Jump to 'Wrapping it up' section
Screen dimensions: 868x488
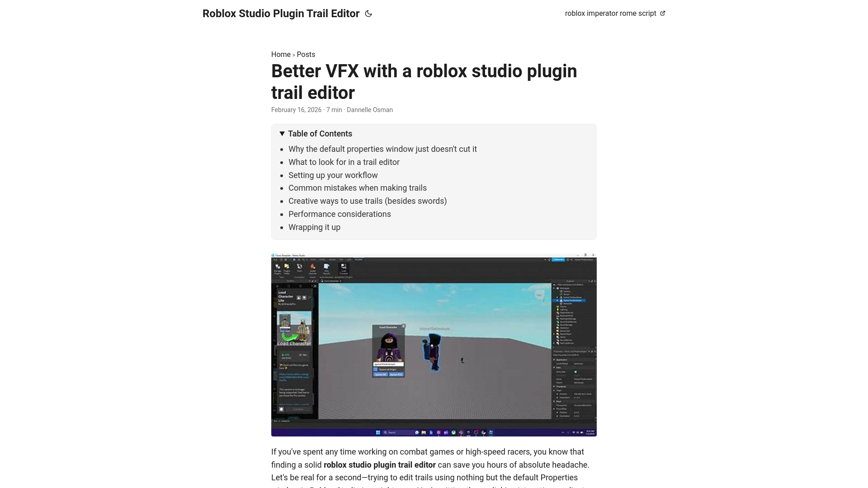click(x=314, y=227)
